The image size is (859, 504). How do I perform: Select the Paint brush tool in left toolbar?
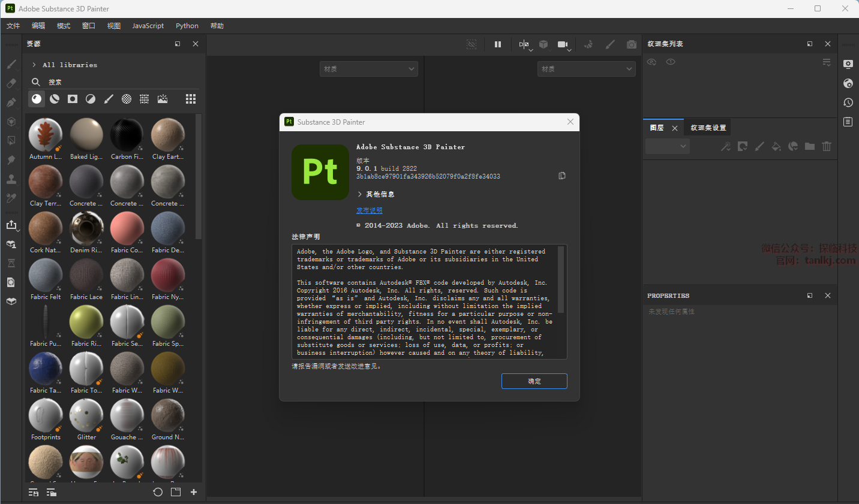11,64
